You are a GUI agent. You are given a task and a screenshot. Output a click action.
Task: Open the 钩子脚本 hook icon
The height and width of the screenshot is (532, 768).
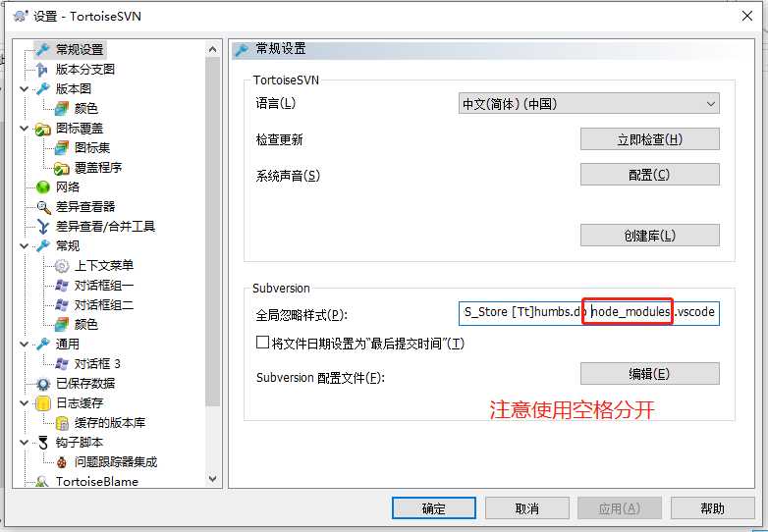click(x=43, y=443)
